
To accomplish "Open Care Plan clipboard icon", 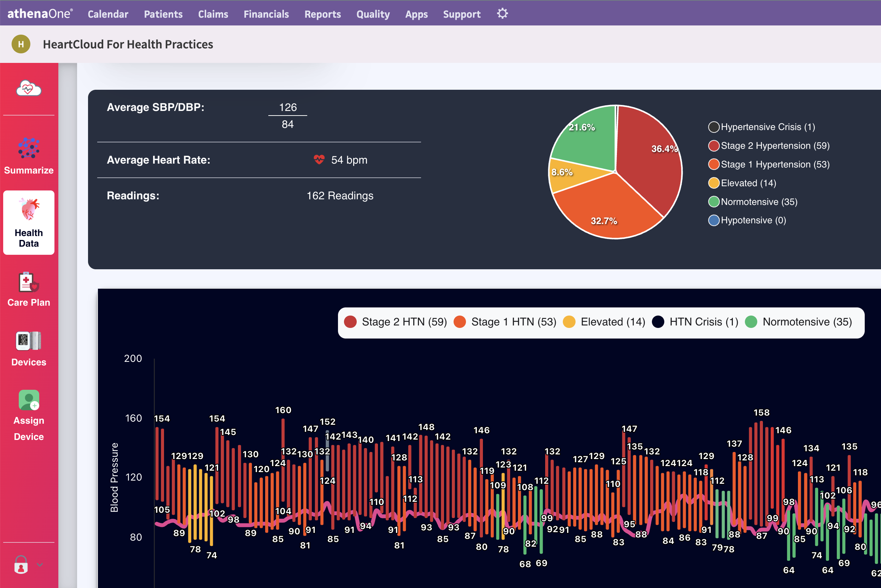I will 29,282.
